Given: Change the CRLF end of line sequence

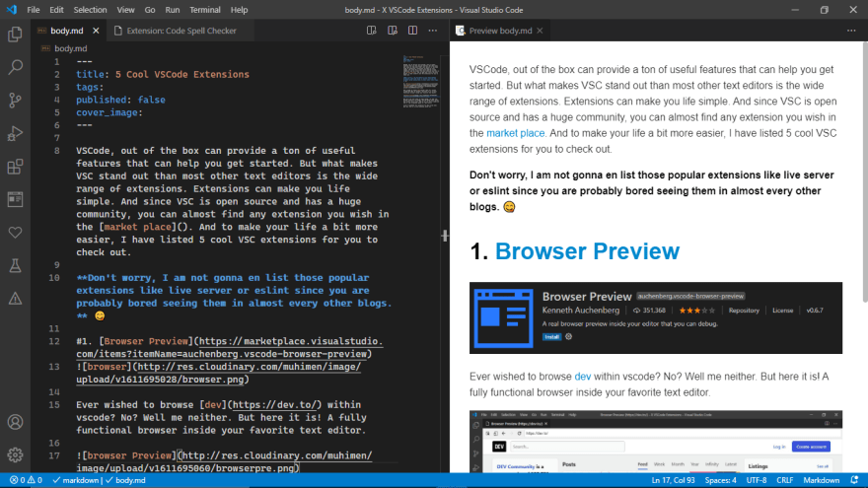Looking at the screenshot, I should point(784,480).
